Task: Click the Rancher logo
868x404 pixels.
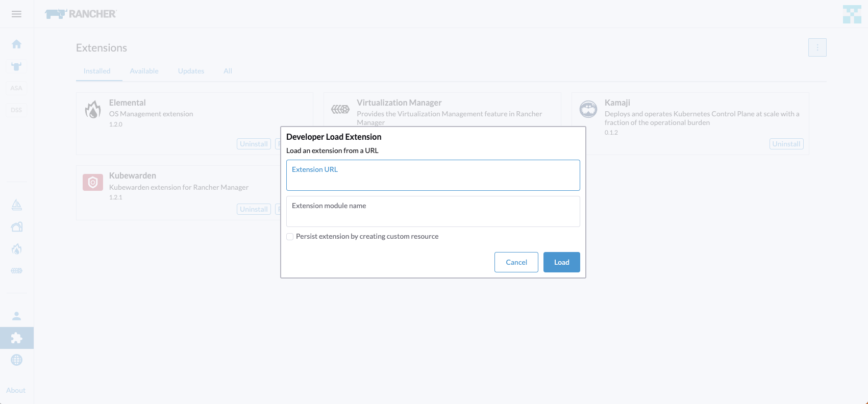Action: (81, 14)
